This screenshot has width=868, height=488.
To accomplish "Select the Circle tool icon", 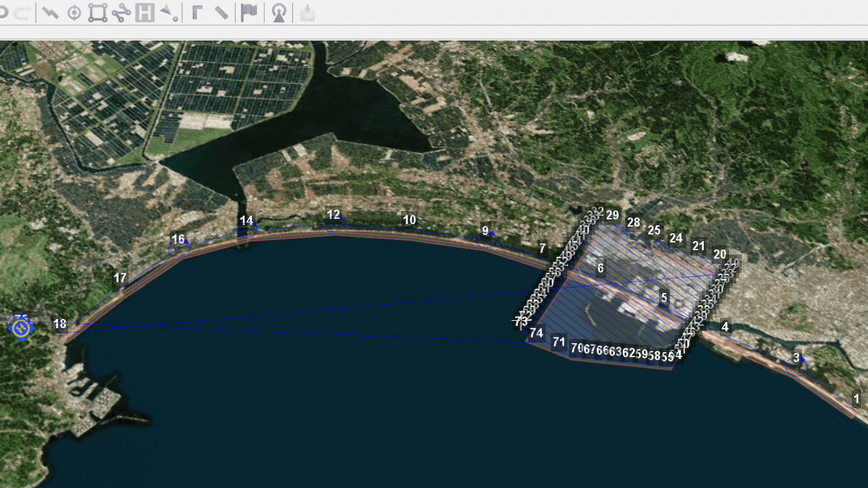I will pos(74,13).
